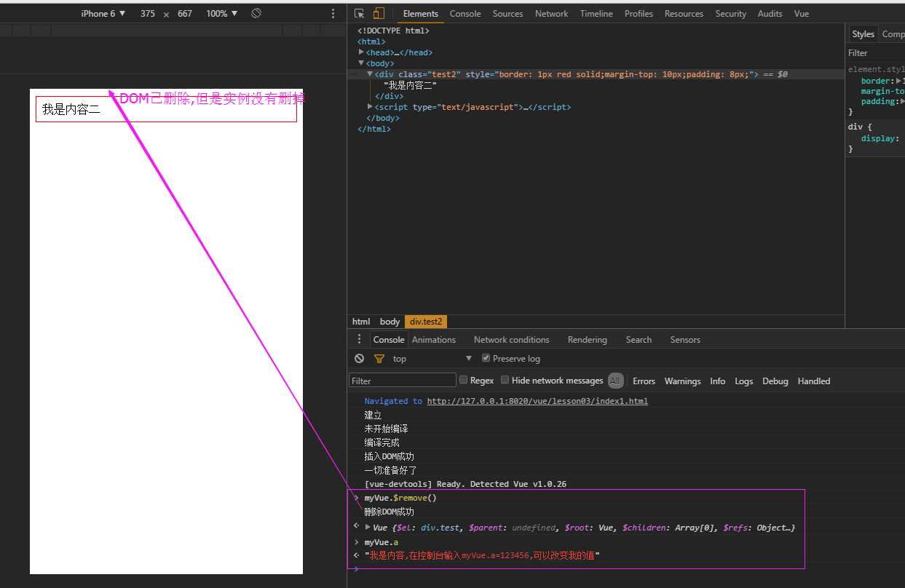905x588 pixels.
Task: Toggle the console filter funnel icon
Action: pos(379,359)
